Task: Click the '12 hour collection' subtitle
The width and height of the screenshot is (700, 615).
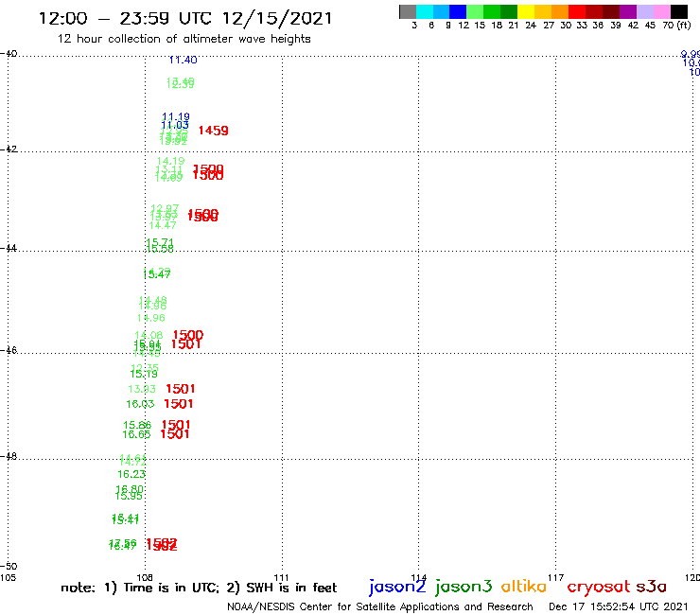Action: pyautogui.click(x=184, y=39)
